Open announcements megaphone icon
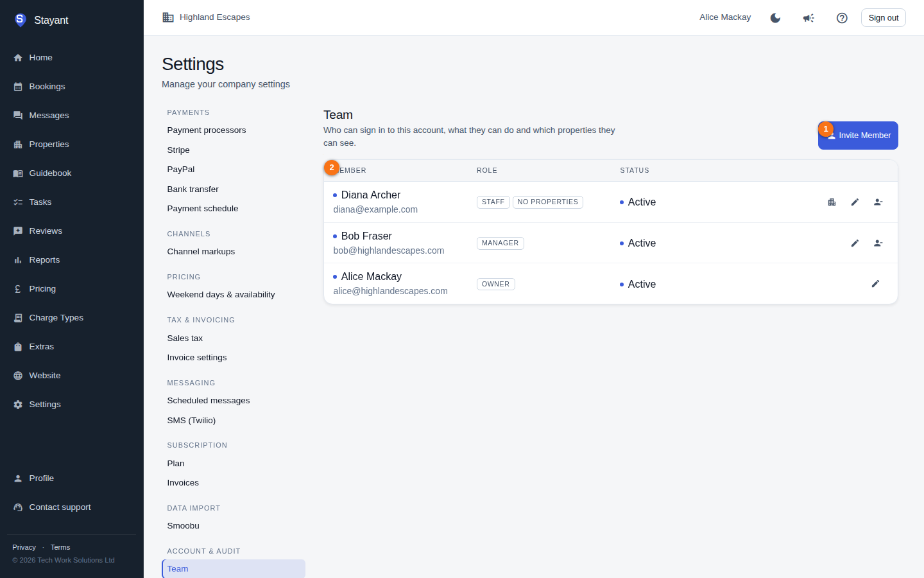This screenshot has height=578, width=924. click(809, 18)
